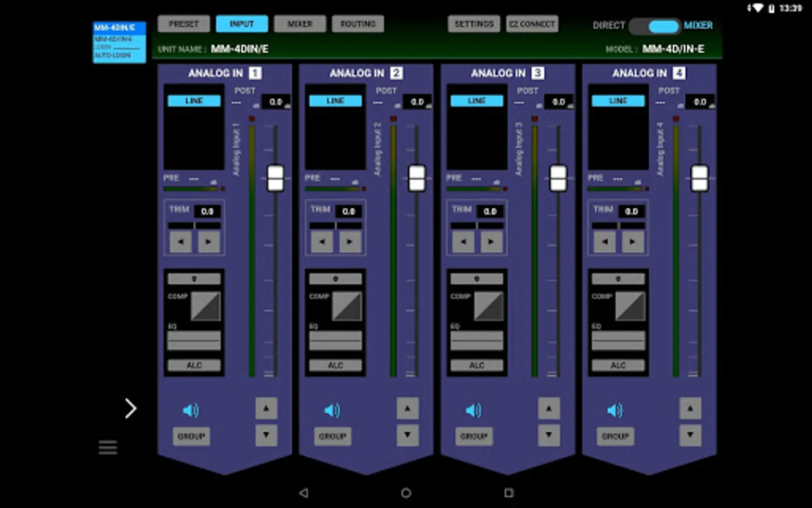Viewport: 812px width, 508px height.
Task: Increase Analog In 4 trim with right arrow
Action: (x=633, y=242)
